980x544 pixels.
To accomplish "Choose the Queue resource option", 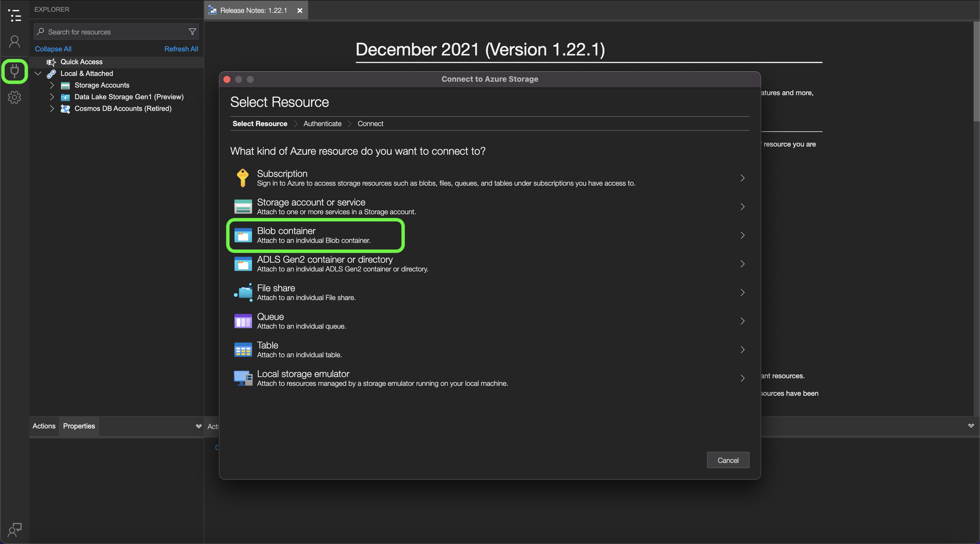I will click(489, 321).
